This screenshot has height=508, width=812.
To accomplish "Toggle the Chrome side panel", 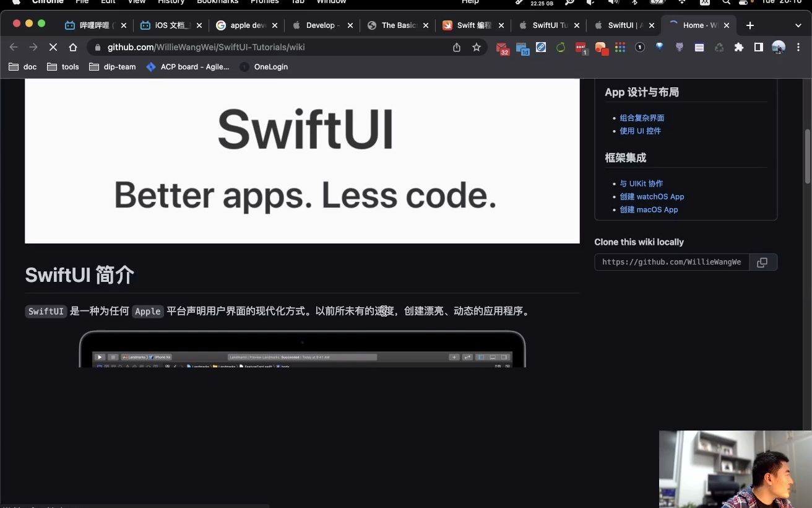I will pos(759,47).
